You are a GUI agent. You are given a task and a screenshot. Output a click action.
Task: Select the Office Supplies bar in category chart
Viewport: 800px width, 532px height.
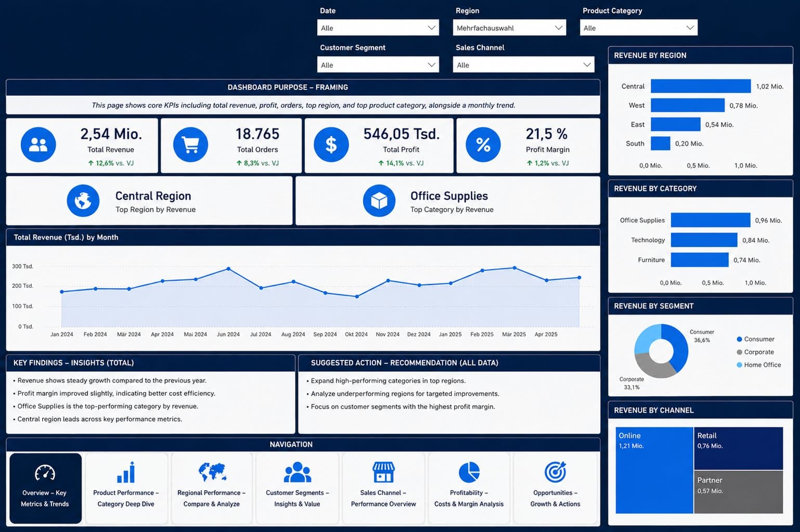[711, 220]
